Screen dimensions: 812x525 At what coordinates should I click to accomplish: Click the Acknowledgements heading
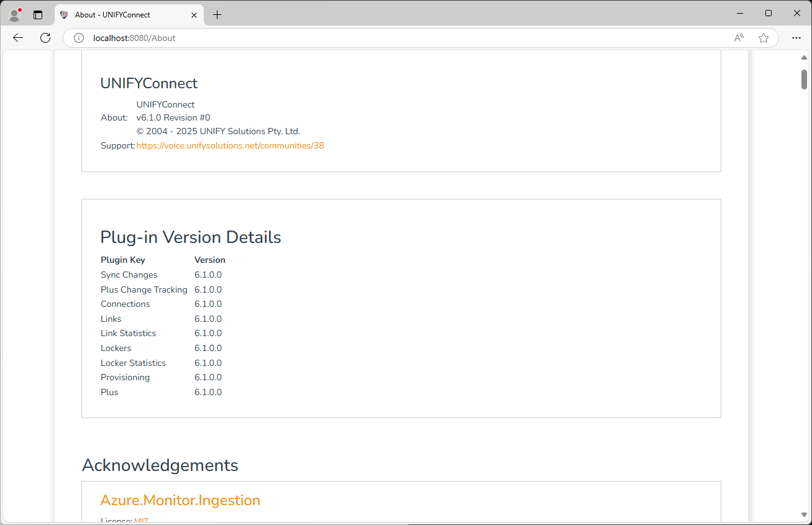pos(160,465)
